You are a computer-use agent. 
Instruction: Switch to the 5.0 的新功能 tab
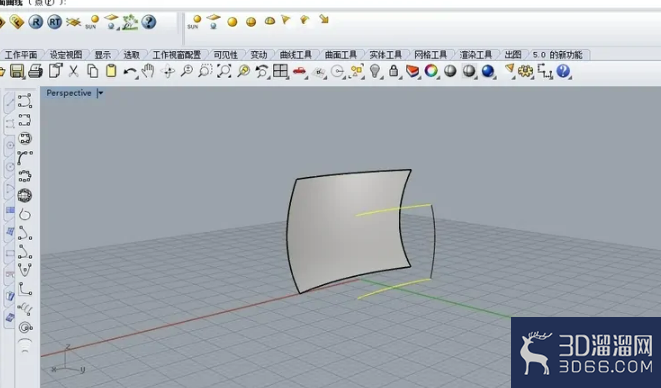point(557,55)
